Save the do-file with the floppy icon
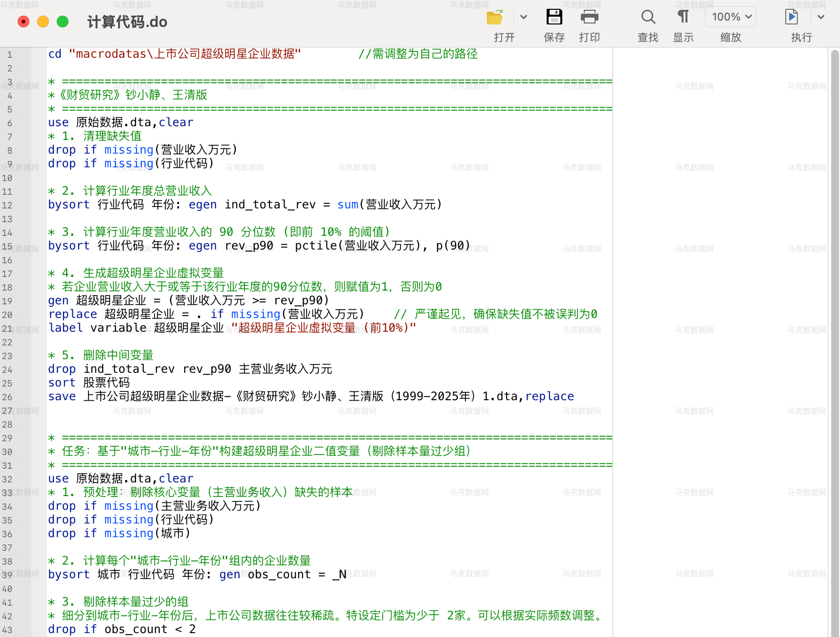 tap(554, 17)
